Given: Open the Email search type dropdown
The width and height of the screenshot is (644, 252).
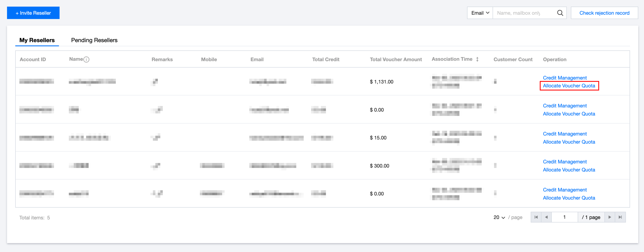Looking at the screenshot, I should 480,13.
